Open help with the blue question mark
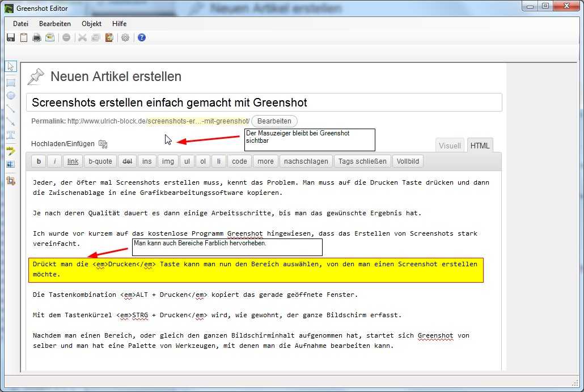The width and height of the screenshot is (584, 392). pyautogui.click(x=142, y=37)
